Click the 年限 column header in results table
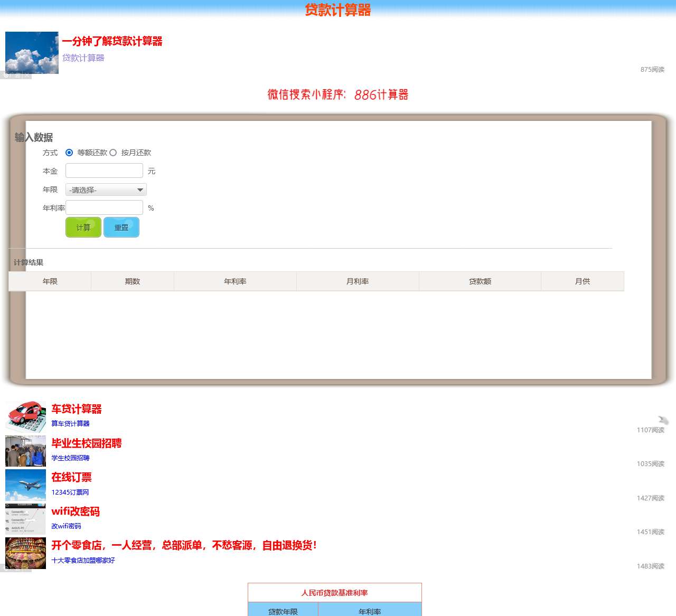Image resolution: width=676 pixels, height=616 pixels. (x=50, y=281)
